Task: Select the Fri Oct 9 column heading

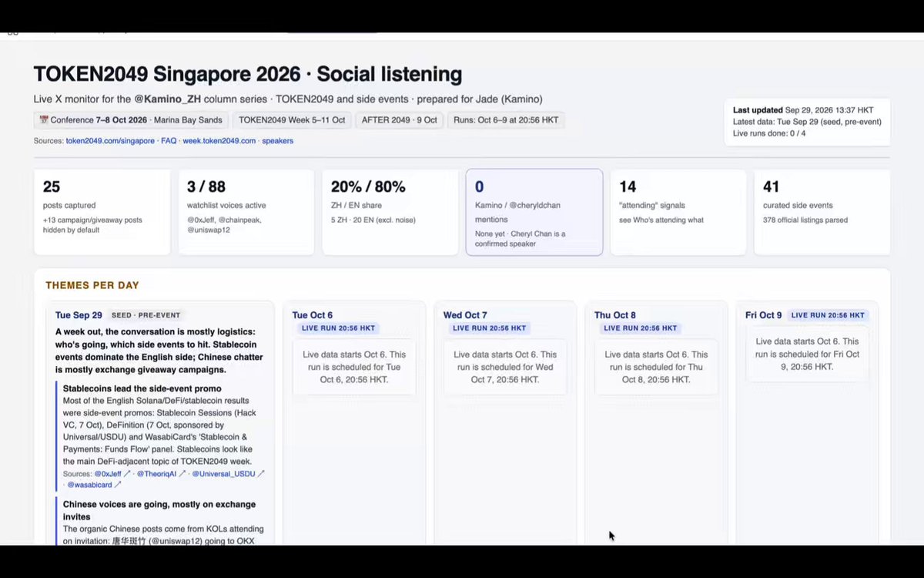Action: [764, 315]
